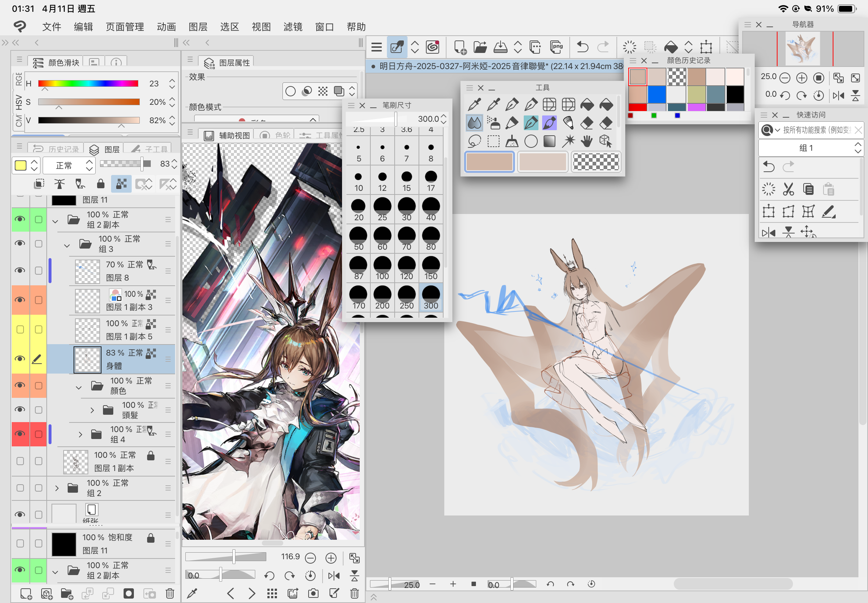This screenshot has height=603, width=868.
Task: Select brush size 15
Action: coord(407,180)
